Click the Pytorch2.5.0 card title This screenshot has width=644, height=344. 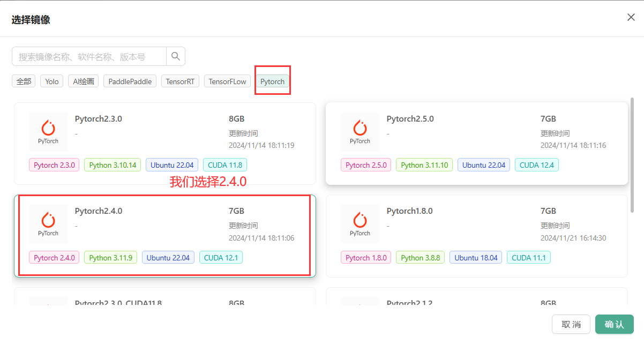410,119
